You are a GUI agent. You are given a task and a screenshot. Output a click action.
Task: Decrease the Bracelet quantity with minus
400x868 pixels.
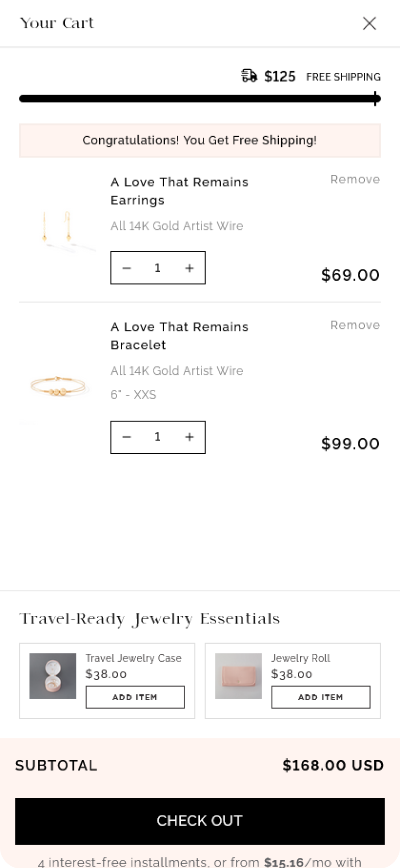(127, 437)
